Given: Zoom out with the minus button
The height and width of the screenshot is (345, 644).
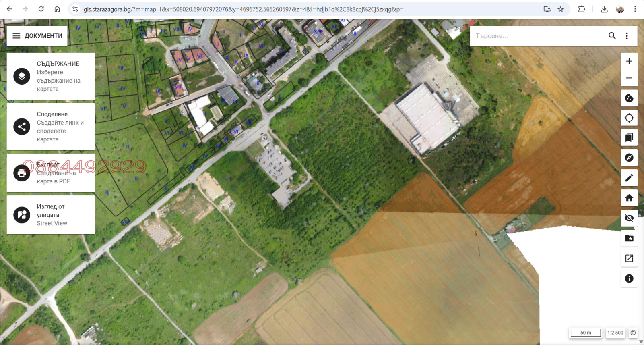Looking at the screenshot, I should (629, 78).
